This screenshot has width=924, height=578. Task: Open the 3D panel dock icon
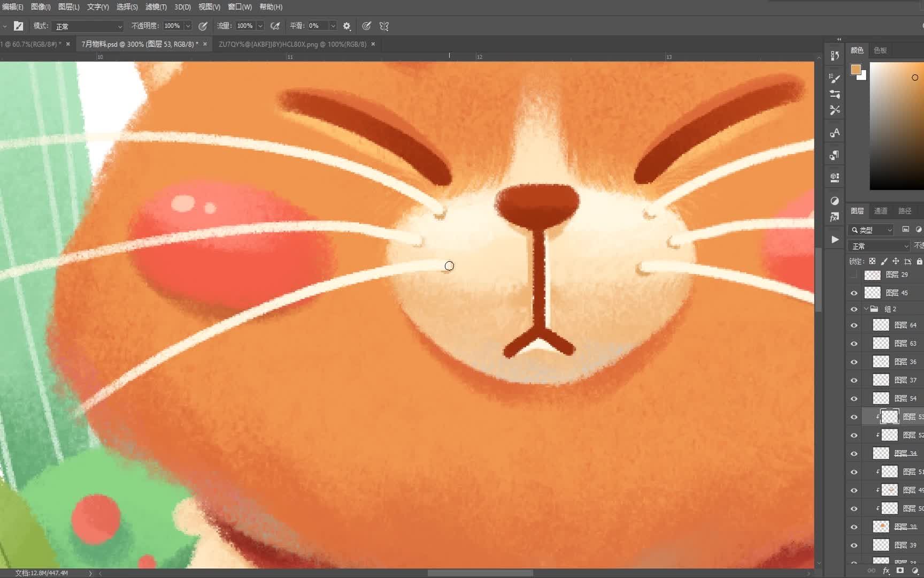[x=835, y=178]
